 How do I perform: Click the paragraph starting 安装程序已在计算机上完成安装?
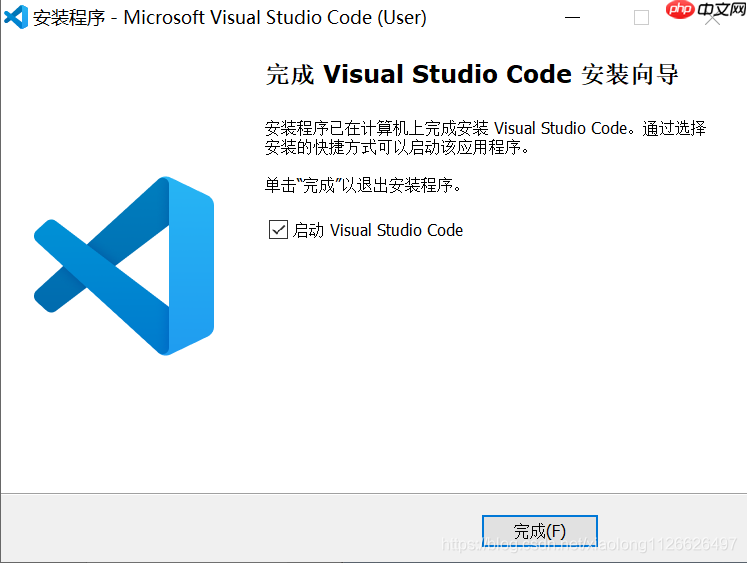tap(485, 137)
